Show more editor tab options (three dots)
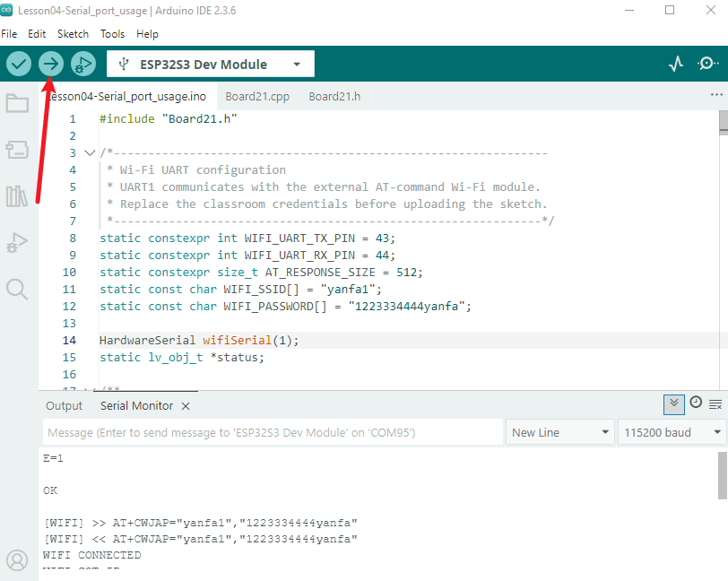 716,95
